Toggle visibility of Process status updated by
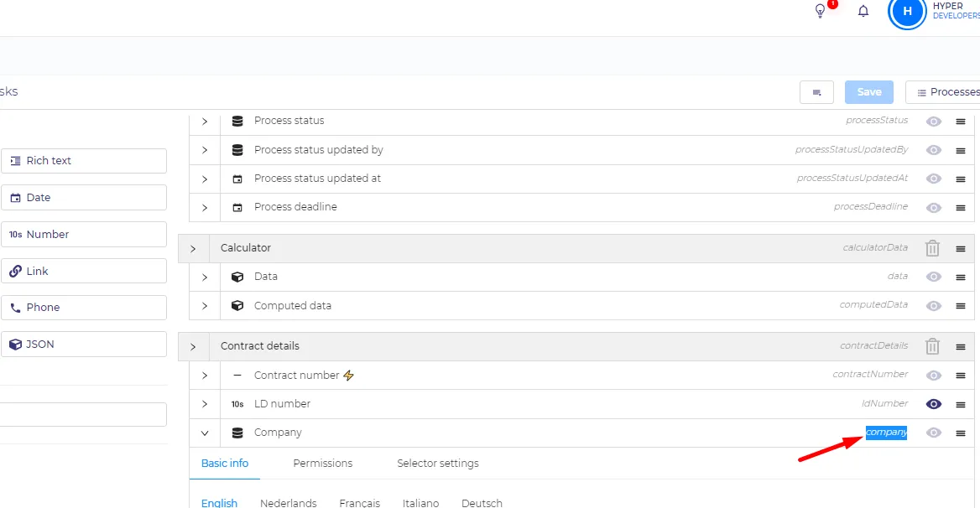 click(x=934, y=150)
